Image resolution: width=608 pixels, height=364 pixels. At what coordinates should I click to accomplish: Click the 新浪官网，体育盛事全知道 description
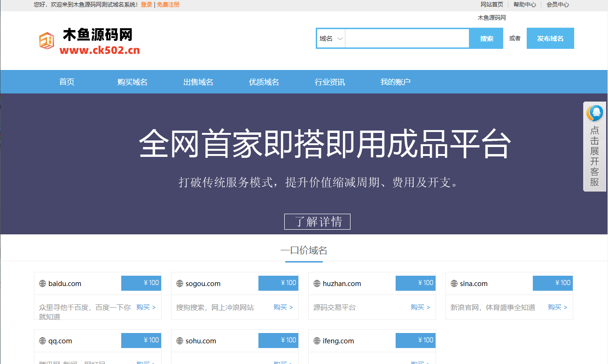tap(493, 308)
